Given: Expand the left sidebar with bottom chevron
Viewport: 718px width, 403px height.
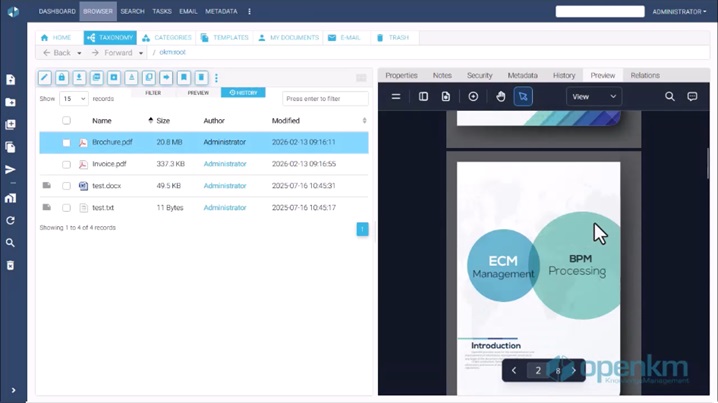Looking at the screenshot, I should (x=13, y=390).
